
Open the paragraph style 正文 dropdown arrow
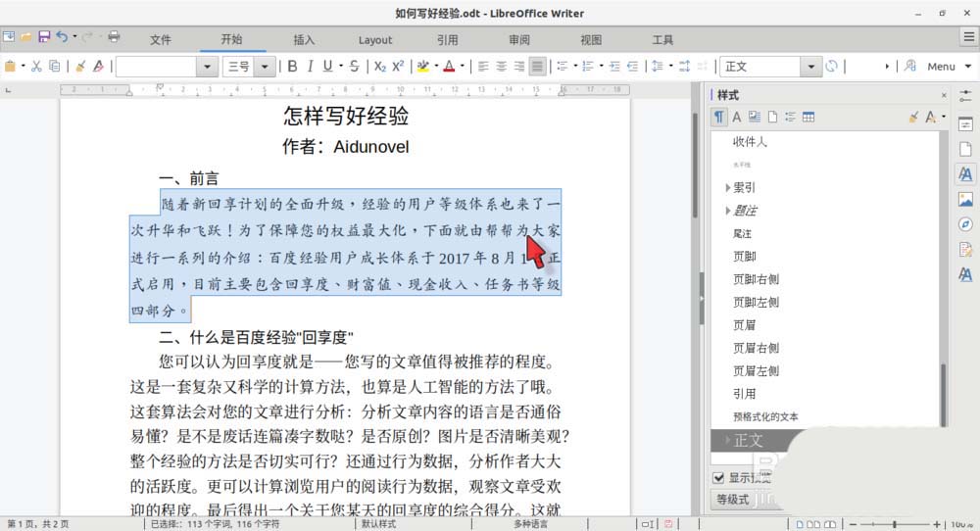[810, 67]
